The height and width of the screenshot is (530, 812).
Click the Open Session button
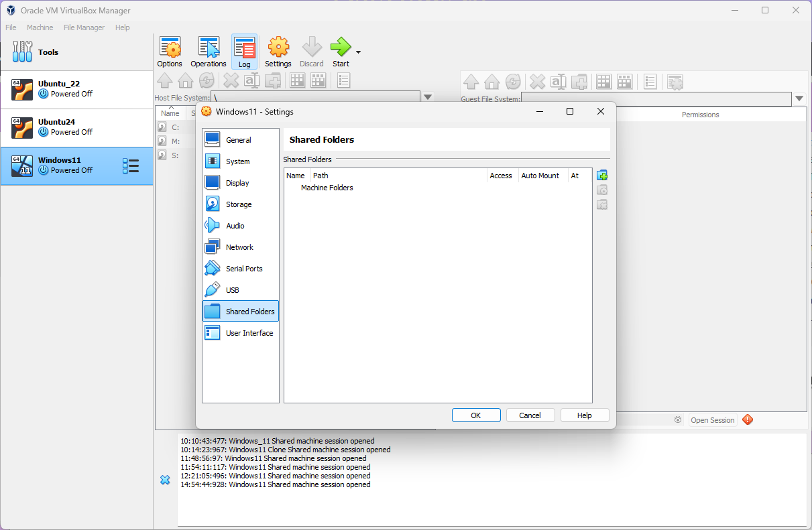tap(713, 420)
